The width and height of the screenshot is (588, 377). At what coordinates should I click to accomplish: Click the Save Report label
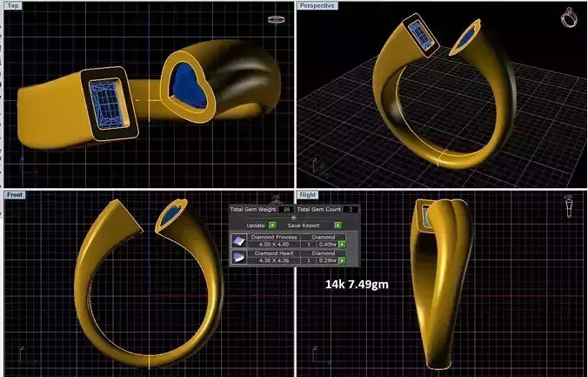point(304,226)
